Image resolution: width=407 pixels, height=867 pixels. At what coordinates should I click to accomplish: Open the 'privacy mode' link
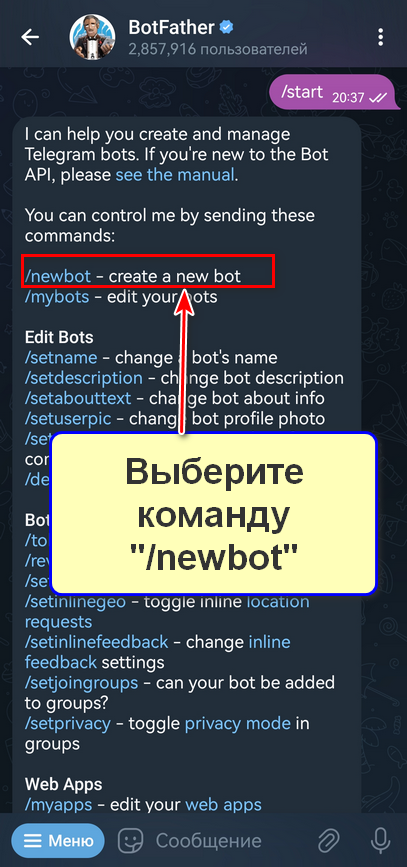pyautogui.click(x=238, y=723)
